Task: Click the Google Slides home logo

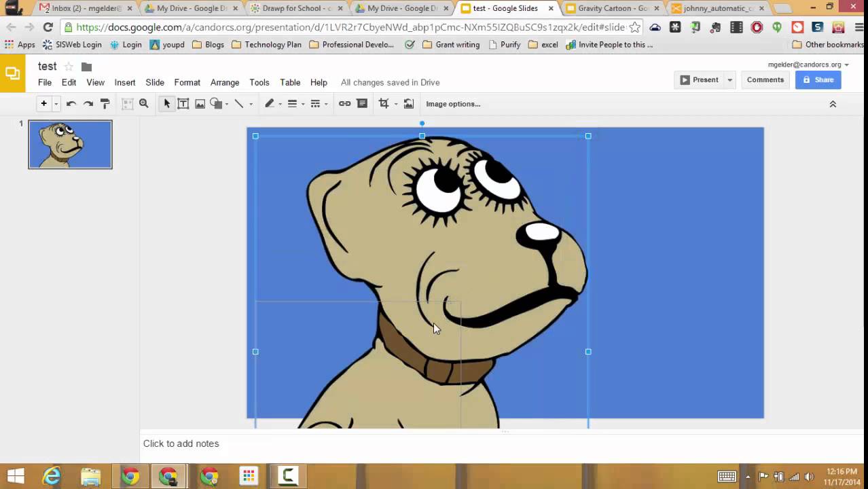Action: (12, 73)
